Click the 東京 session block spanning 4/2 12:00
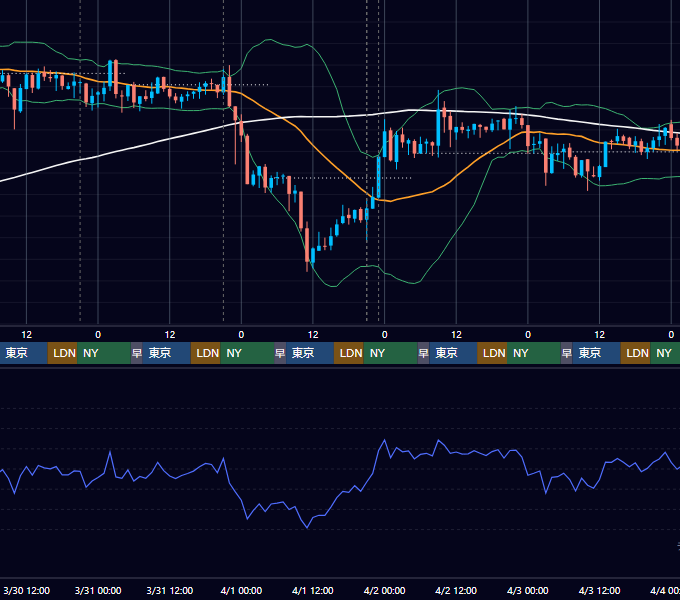 coord(453,353)
